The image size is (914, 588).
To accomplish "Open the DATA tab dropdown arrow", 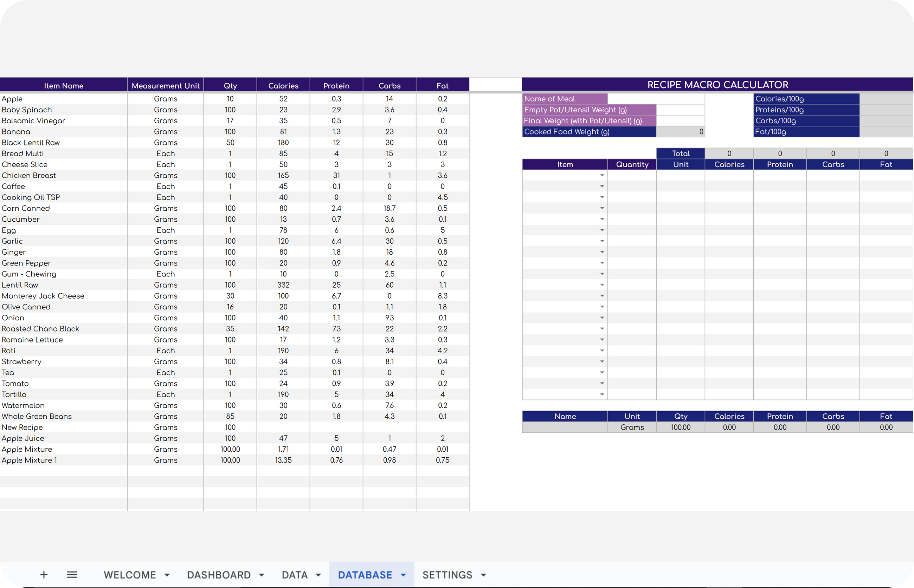I will tap(318, 575).
